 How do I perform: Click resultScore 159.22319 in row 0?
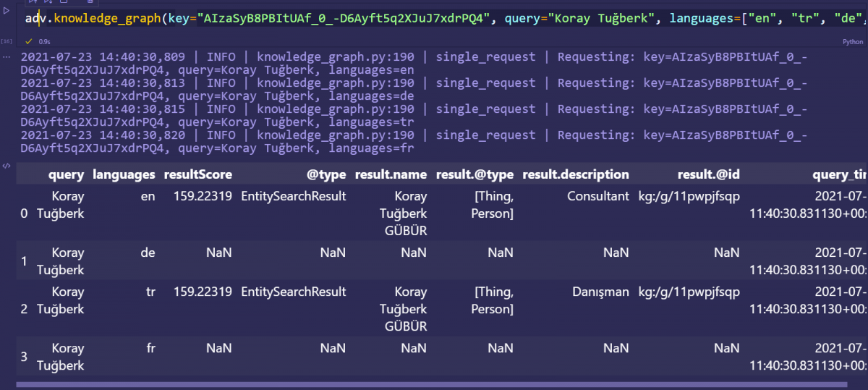point(203,196)
